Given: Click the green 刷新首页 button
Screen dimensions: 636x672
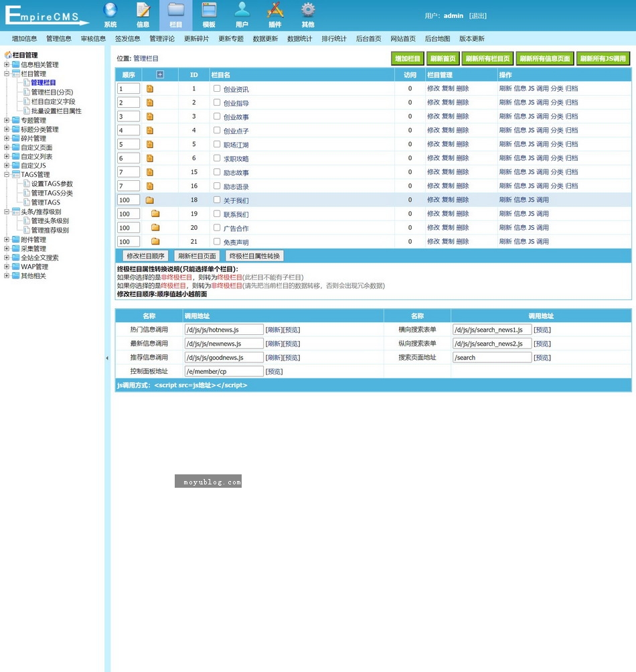Looking at the screenshot, I should [443, 59].
